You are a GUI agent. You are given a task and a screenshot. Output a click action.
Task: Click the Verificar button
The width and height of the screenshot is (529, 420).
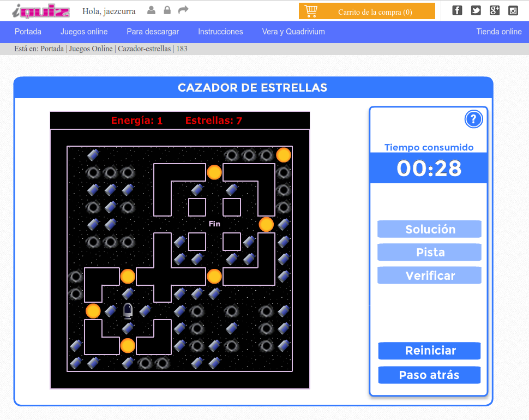(430, 275)
